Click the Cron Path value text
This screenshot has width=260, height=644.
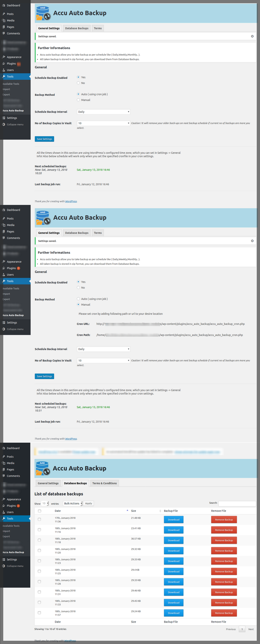[170, 335]
